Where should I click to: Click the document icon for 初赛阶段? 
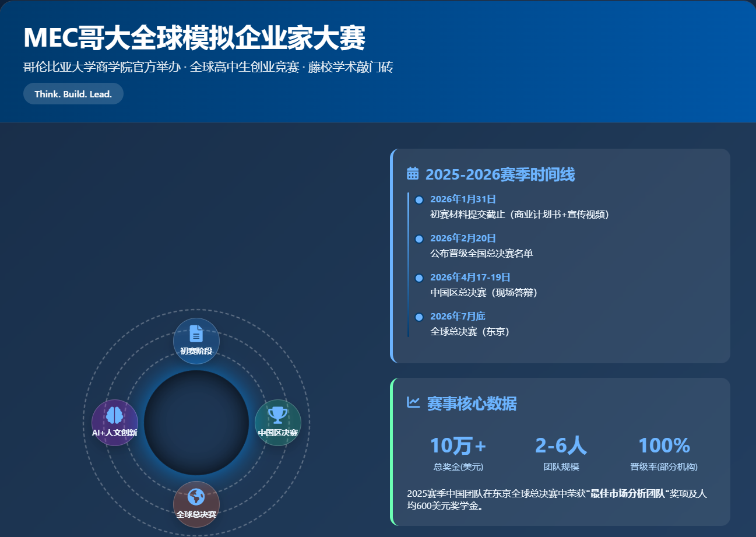[x=196, y=334]
